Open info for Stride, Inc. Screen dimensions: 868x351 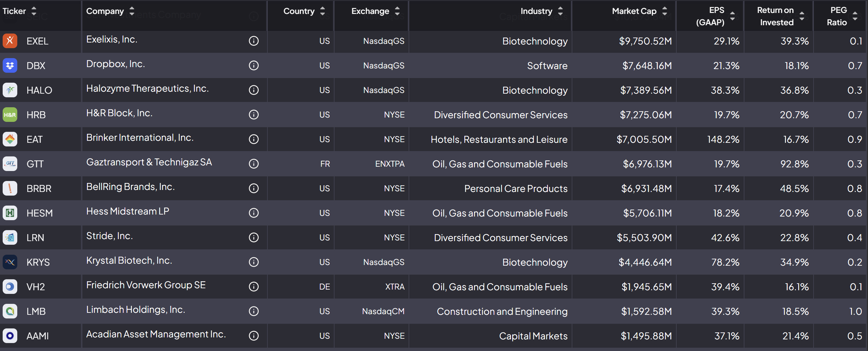click(254, 237)
